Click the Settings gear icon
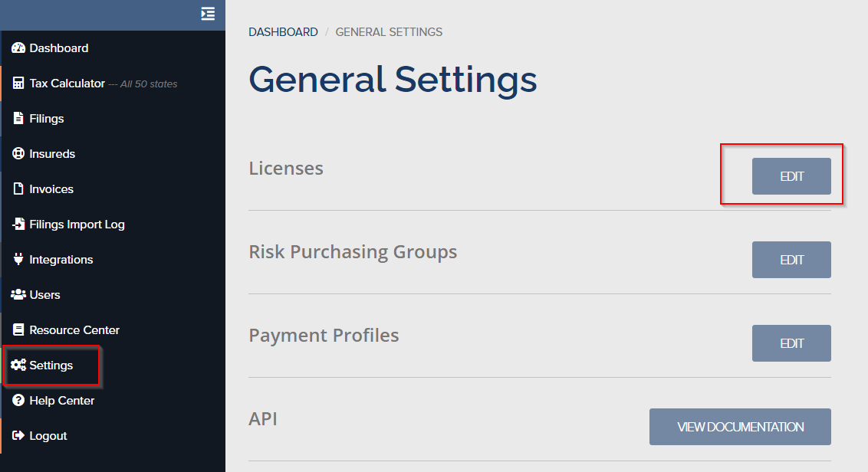Screen dimensions: 868x472 [19, 365]
